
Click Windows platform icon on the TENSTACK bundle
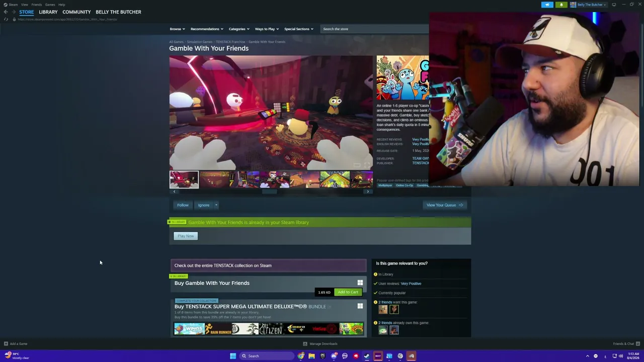pyautogui.click(x=360, y=306)
